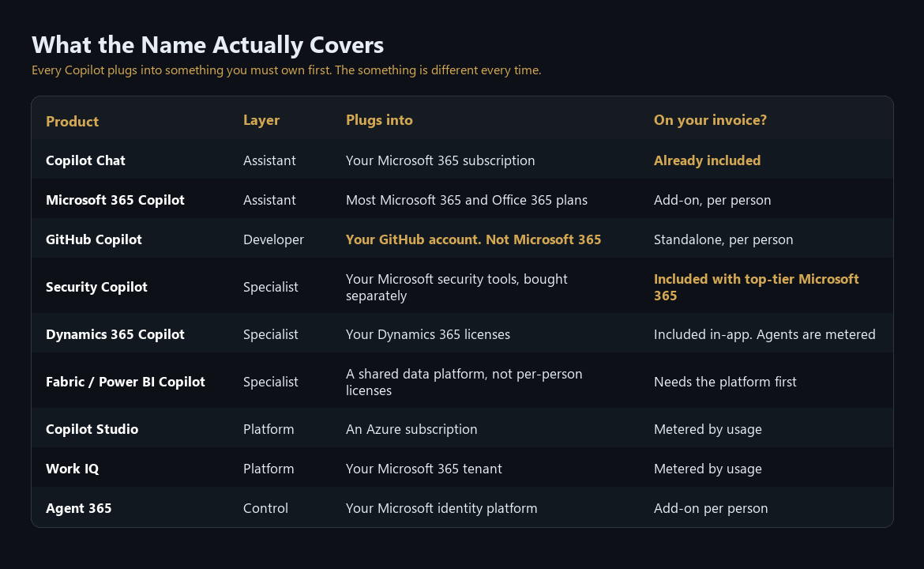The height and width of the screenshot is (569, 924).
Task: Click 'Your Microsoft 365 subscription' cell
Action: (x=440, y=160)
